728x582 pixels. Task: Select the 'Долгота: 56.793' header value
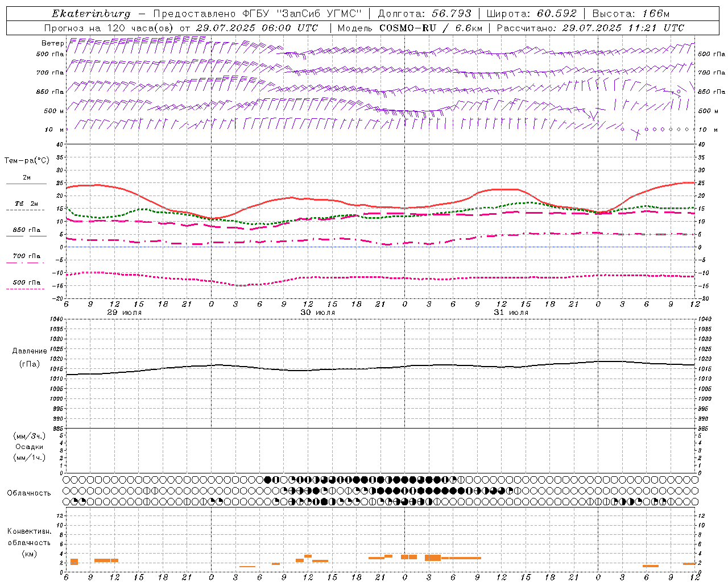click(x=424, y=14)
